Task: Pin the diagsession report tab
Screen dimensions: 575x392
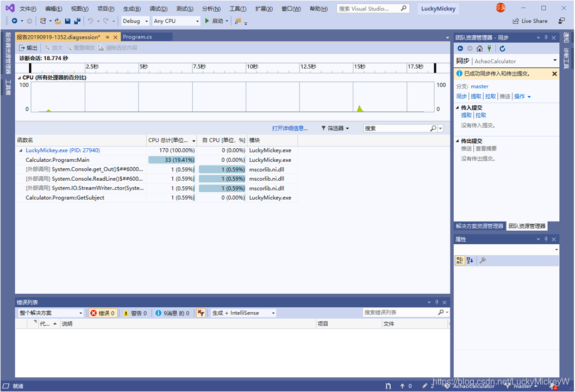Action: [108, 37]
